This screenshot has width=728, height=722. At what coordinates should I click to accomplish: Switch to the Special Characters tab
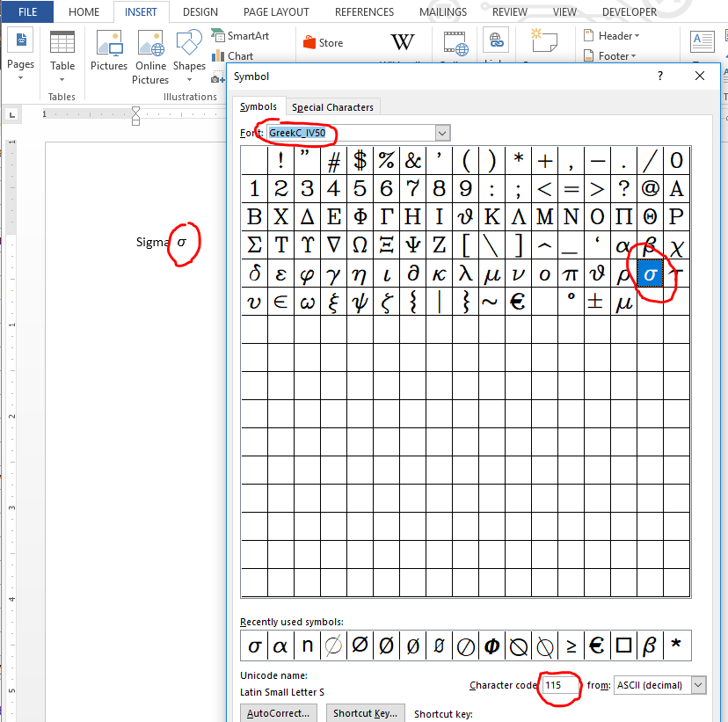332,106
